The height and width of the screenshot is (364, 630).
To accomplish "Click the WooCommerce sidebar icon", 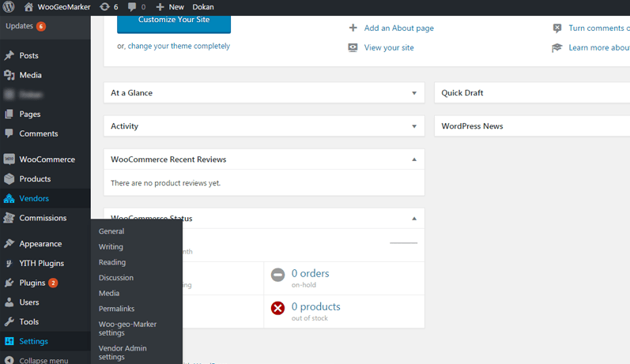I will [x=9, y=159].
